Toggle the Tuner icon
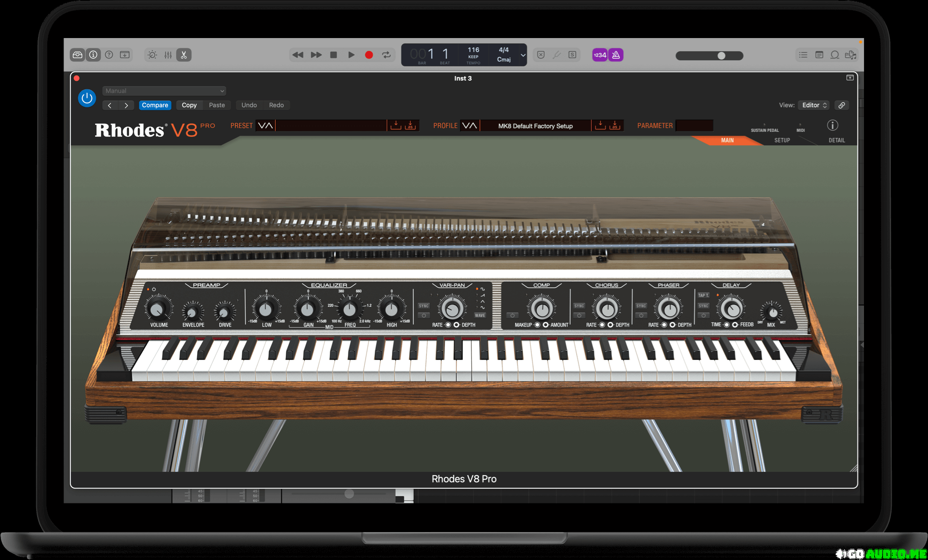The height and width of the screenshot is (560, 928). click(557, 55)
